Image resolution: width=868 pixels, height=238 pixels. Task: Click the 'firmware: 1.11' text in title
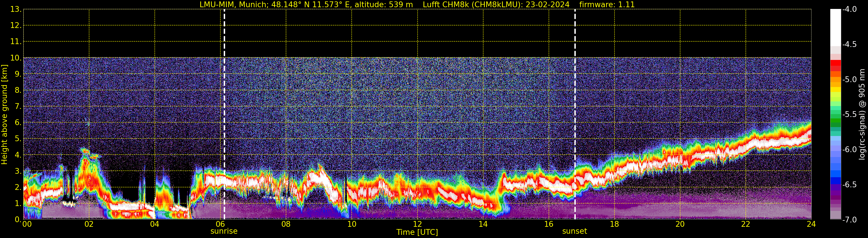point(607,5)
